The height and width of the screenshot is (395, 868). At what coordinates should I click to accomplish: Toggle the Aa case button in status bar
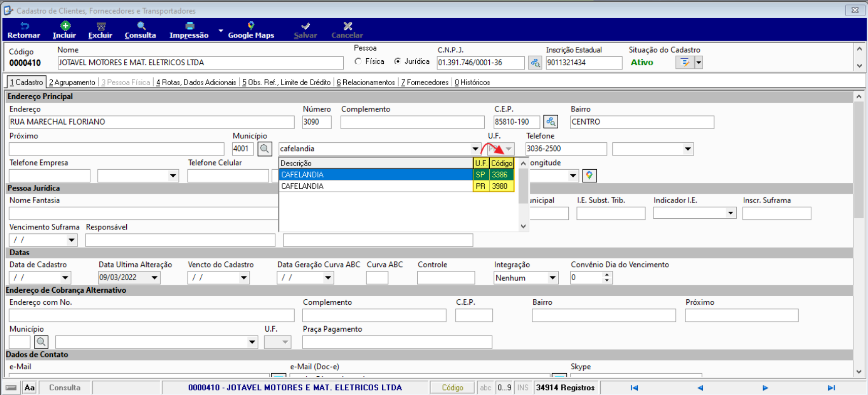pyautogui.click(x=30, y=388)
